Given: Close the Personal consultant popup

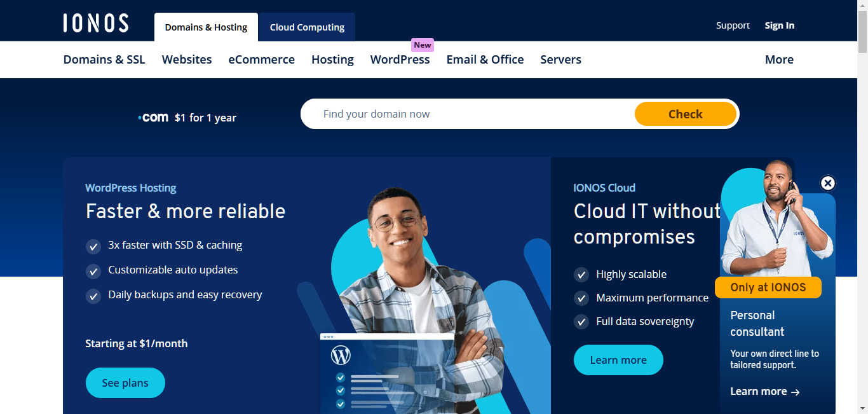Looking at the screenshot, I should [x=828, y=183].
